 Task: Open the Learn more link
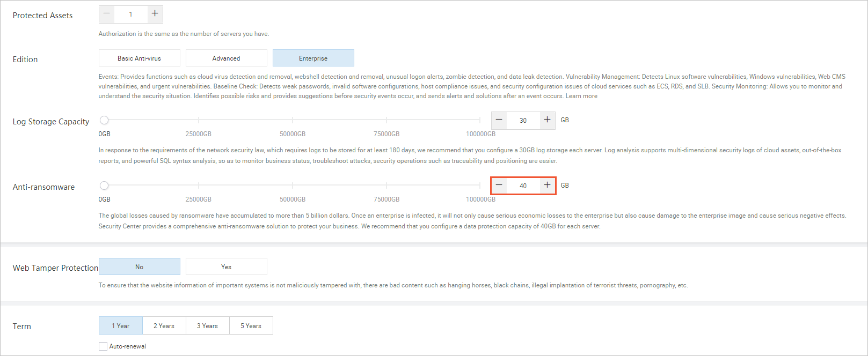click(x=581, y=96)
